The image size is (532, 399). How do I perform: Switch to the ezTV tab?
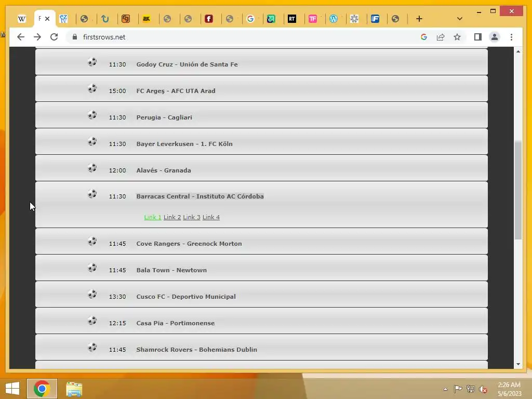(x=63, y=19)
